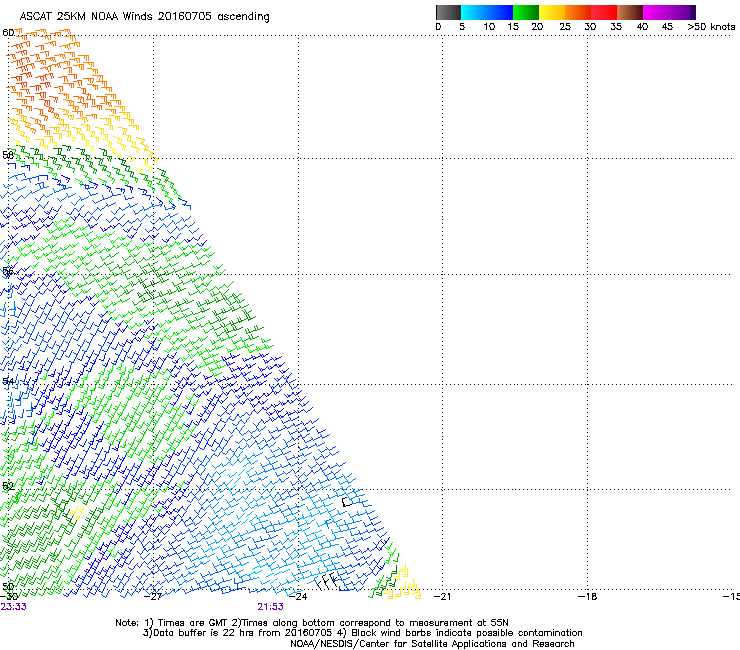Click the purple '23:33' time stamp
The height and width of the screenshot is (650, 740).
[14, 607]
